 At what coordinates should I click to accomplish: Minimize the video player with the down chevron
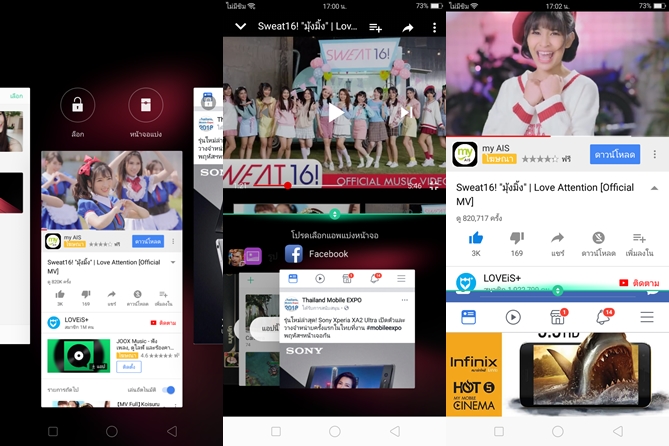240,27
